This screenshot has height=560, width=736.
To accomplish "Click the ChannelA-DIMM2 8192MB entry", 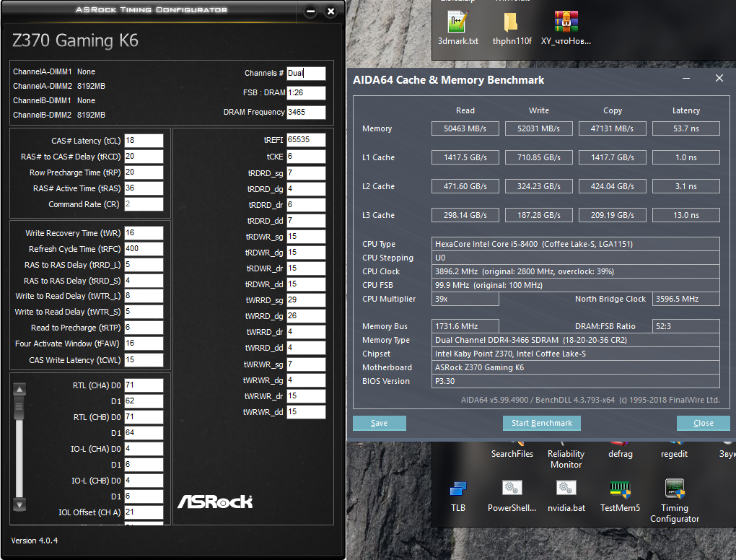I will (59, 86).
